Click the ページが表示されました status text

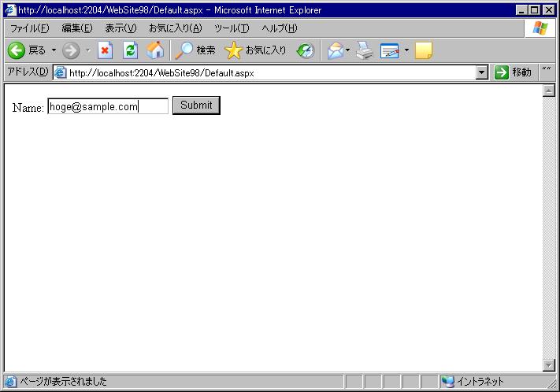(x=63, y=381)
